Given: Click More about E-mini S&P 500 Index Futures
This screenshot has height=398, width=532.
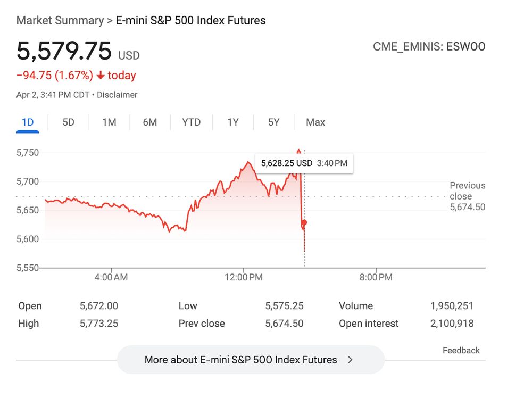Looking at the screenshot, I should [x=240, y=360].
